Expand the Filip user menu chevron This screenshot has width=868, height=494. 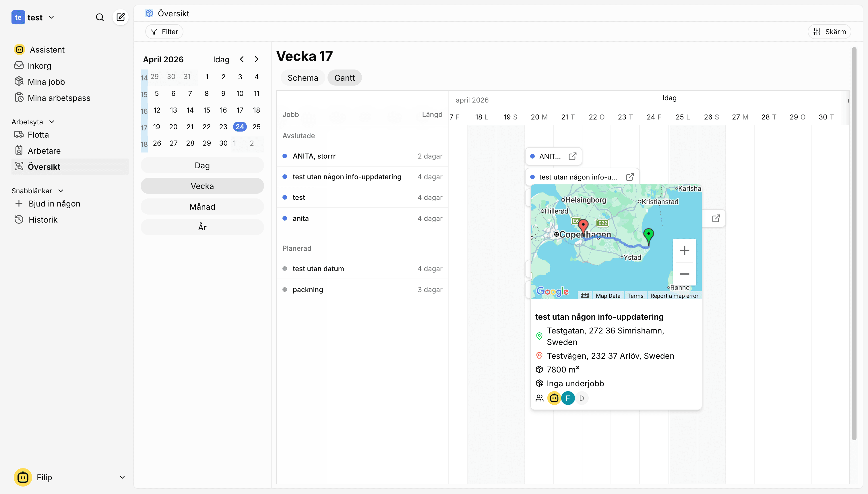122,477
